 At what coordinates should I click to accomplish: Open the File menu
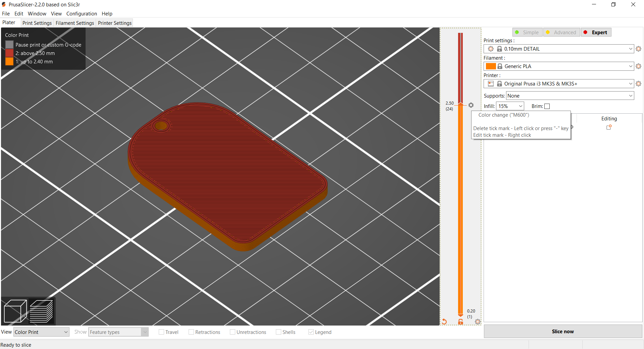pos(6,14)
